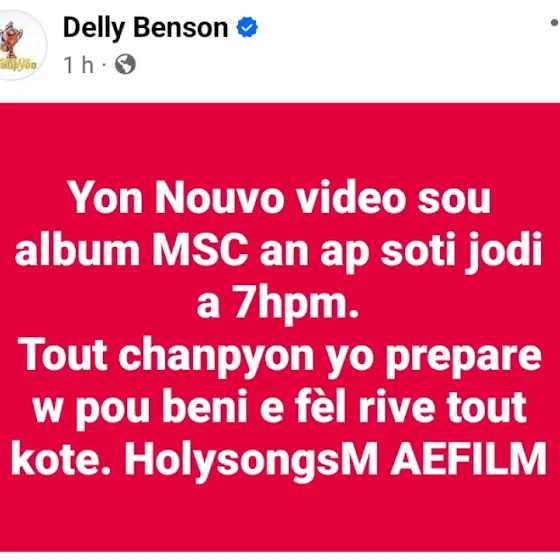Open Delly Benson's profile picture
This screenshot has width=560, height=560.
(20, 45)
